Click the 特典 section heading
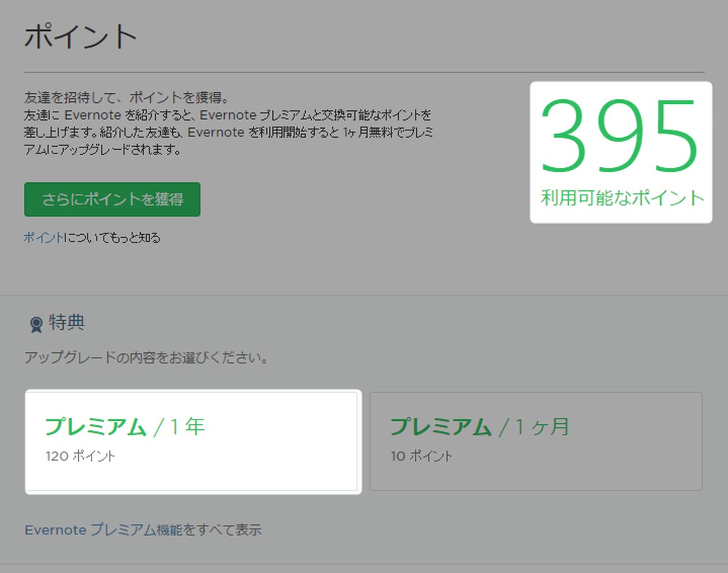 tap(67, 323)
